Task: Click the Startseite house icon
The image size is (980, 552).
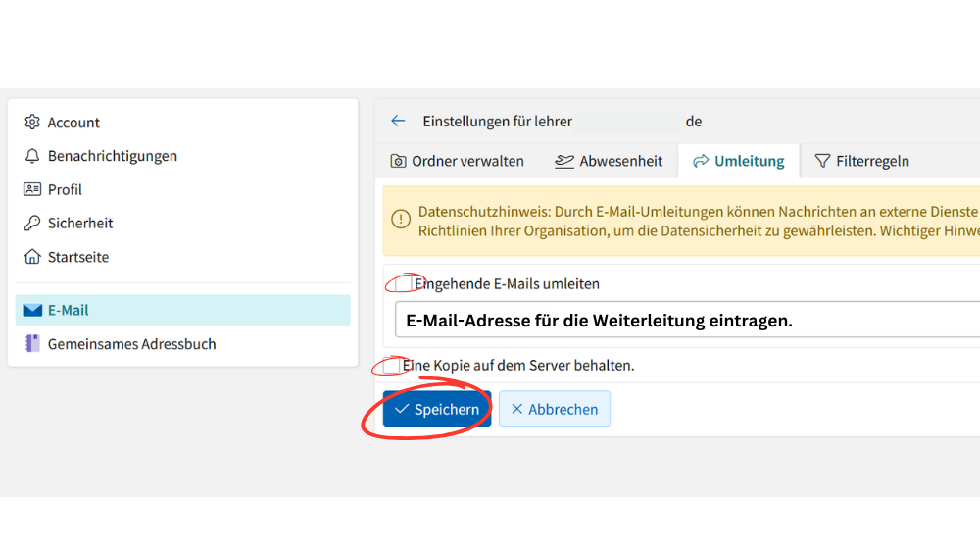Action: (x=32, y=257)
